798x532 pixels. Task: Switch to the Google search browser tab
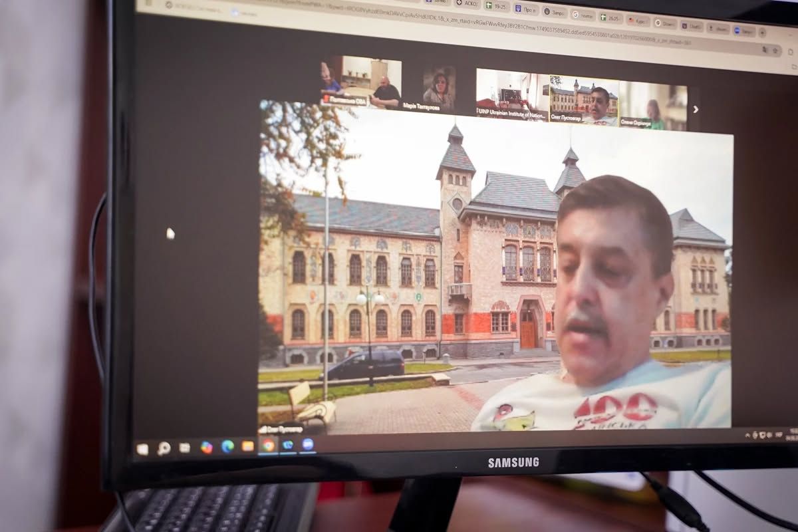[583, 14]
